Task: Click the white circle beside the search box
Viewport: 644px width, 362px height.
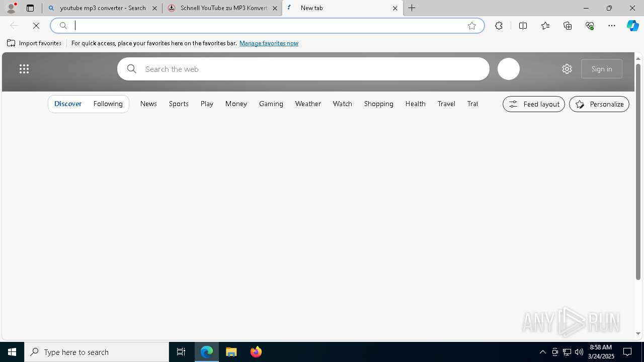Action: tap(509, 69)
